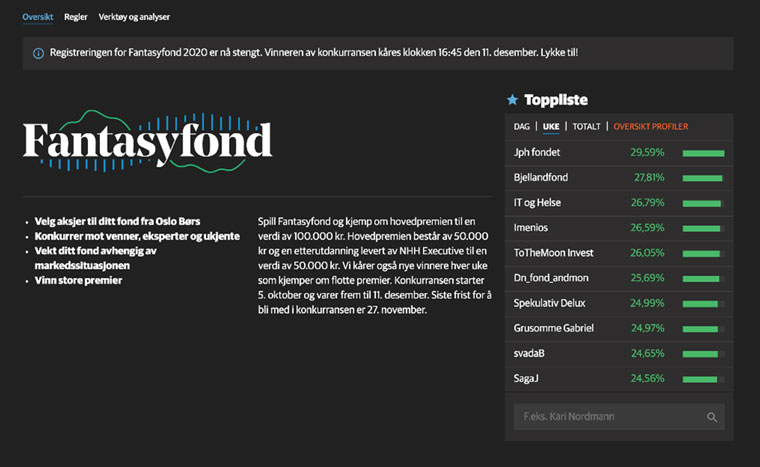This screenshot has width=760, height=467.
Task: Click the 'Vinn store premier' bullet
Action: pos(78,280)
